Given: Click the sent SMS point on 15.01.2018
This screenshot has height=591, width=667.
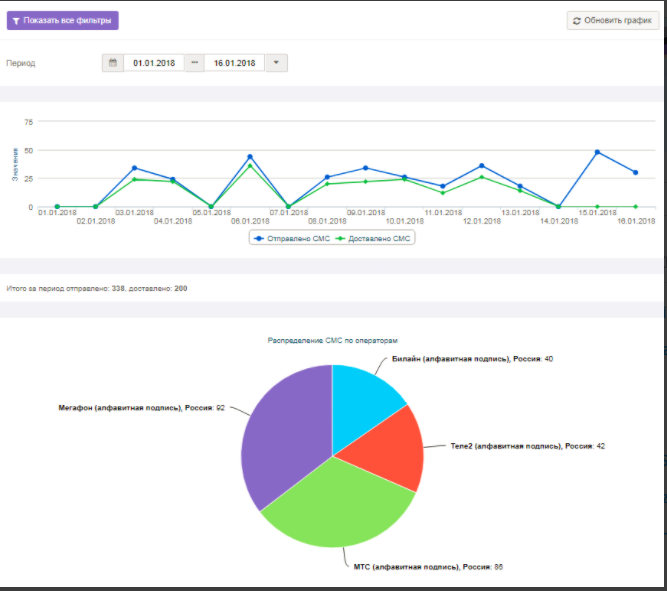Looking at the screenshot, I should (597, 152).
